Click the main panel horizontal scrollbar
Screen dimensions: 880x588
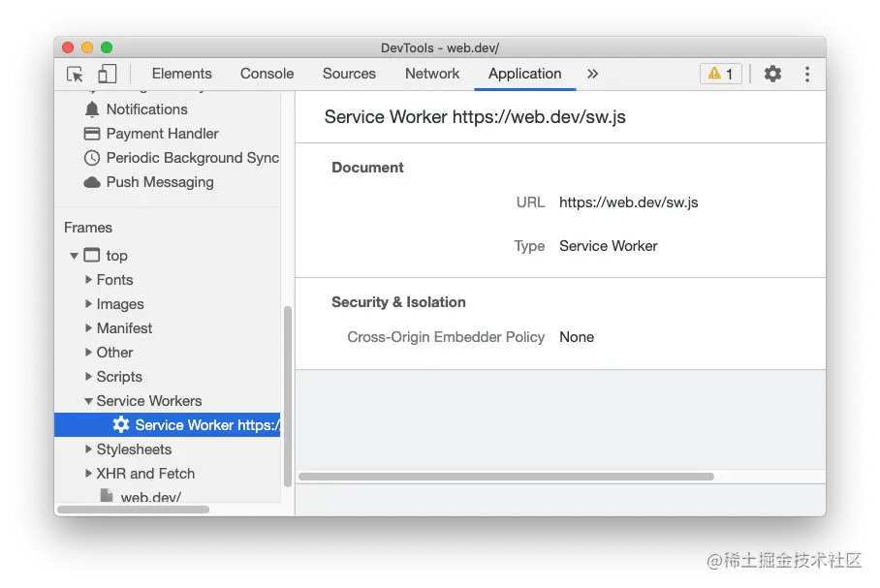pos(506,477)
